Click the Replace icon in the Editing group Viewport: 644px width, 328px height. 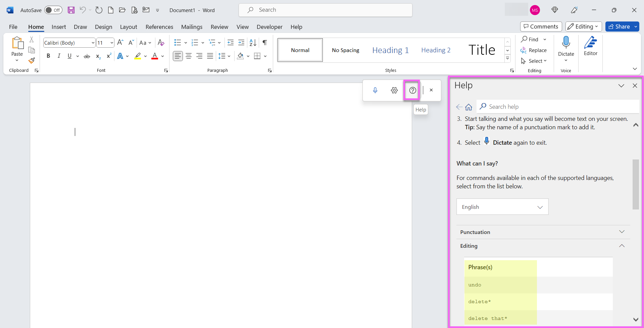524,50
